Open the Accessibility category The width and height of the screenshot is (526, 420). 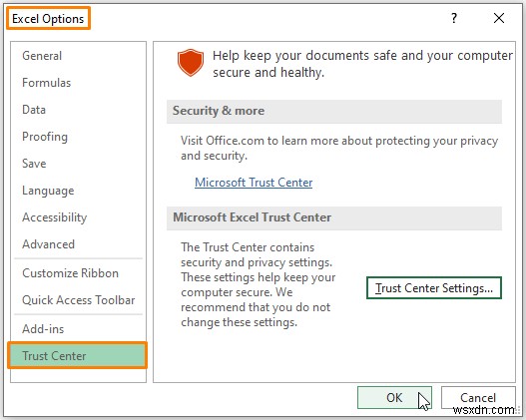pyautogui.click(x=54, y=217)
